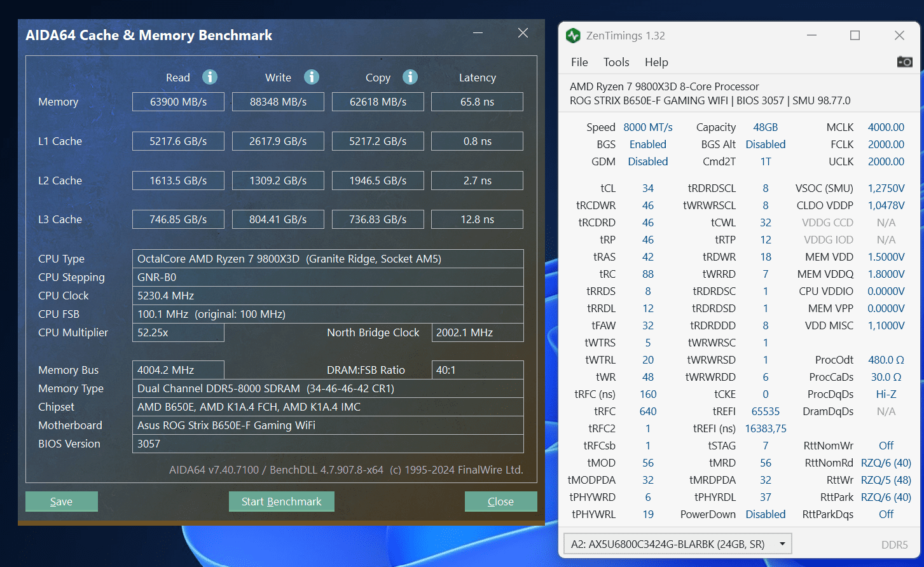Click the North Bridge Clock 2002.1 MHz field
Image resolution: width=924 pixels, height=567 pixels.
pos(477,332)
